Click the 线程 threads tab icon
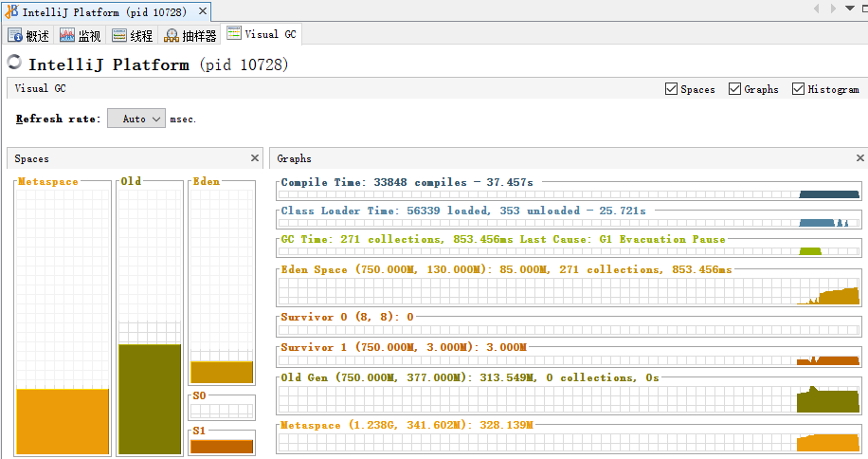This screenshot has width=868, height=459. pyautogui.click(x=119, y=36)
